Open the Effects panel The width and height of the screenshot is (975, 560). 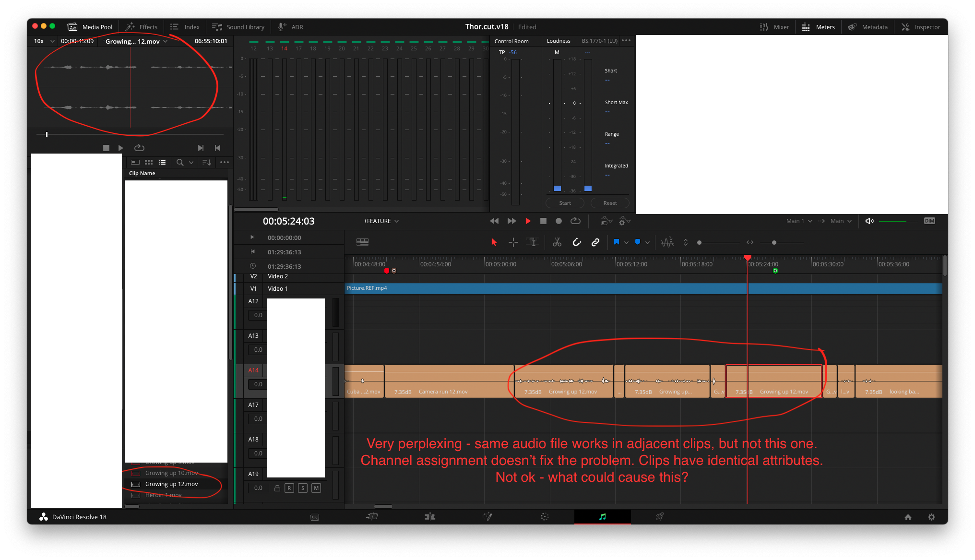pyautogui.click(x=142, y=27)
